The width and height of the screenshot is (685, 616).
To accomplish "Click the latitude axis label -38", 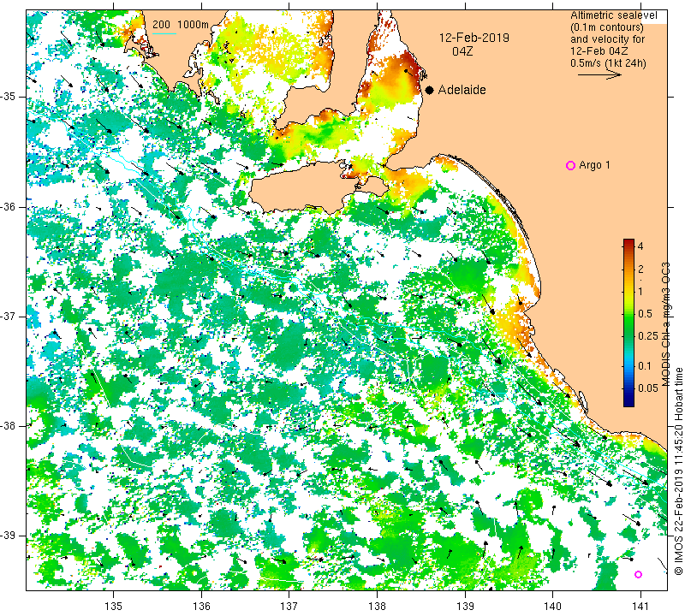I will [9, 425].
